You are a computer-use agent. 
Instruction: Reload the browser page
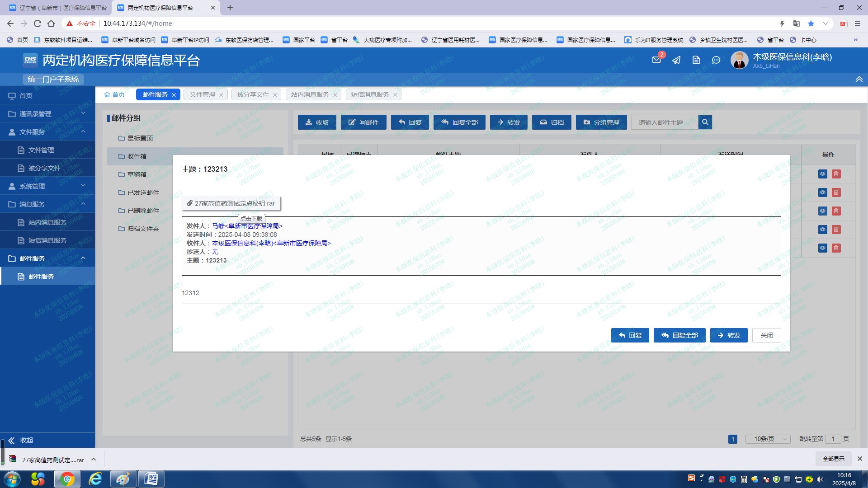tap(38, 23)
